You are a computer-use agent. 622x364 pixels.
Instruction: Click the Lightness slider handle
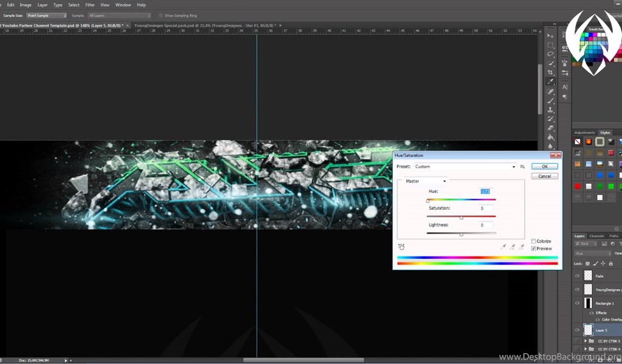461,235
